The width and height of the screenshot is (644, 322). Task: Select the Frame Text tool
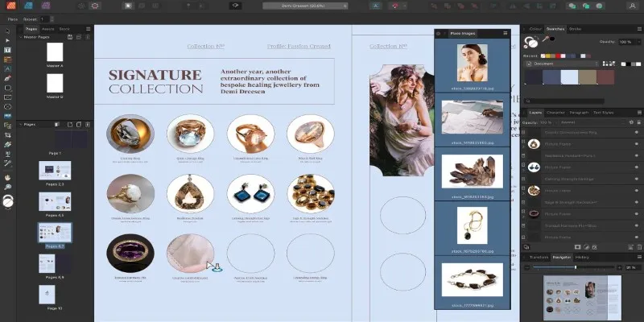7,50
